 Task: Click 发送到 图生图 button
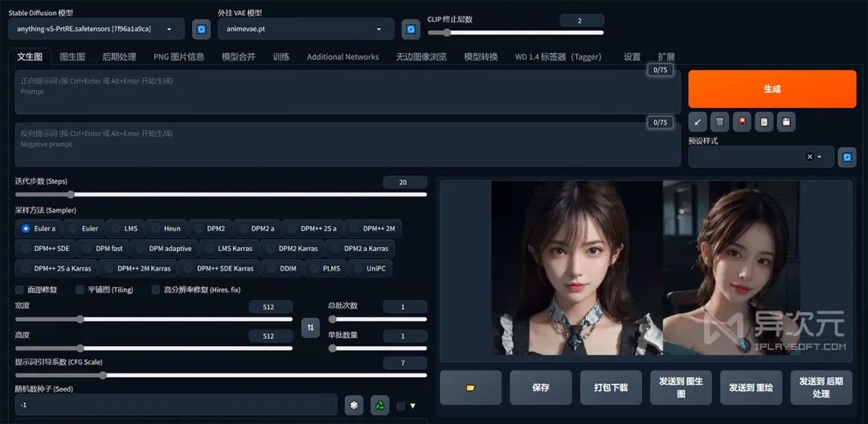tap(681, 388)
